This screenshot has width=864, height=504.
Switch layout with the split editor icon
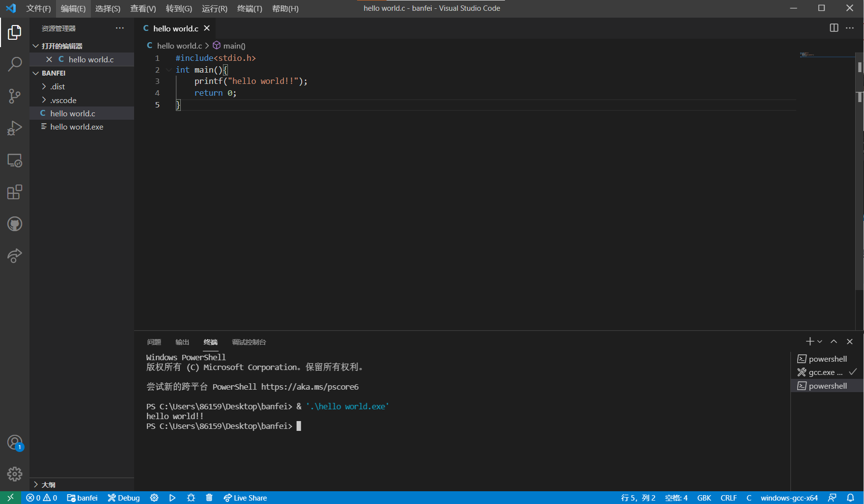[834, 28]
